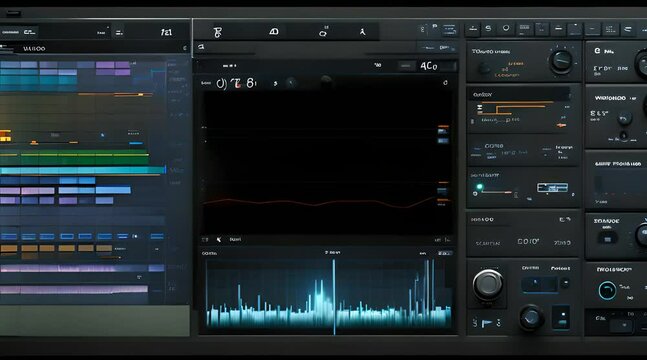The width and height of the screenshot is (647, 360).
Task: Select the purple clip on the top track
Action: 113,65
